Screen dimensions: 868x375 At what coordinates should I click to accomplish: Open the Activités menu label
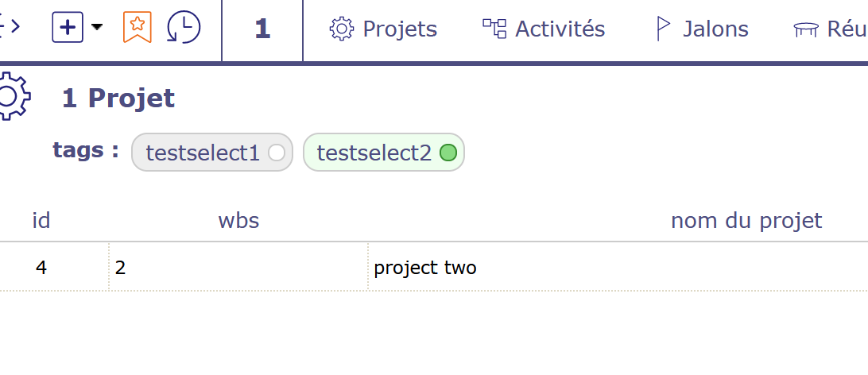tap(560, 29)
